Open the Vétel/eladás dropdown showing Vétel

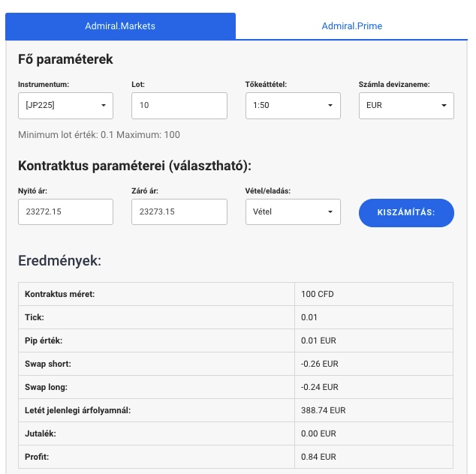pos(293,211)
